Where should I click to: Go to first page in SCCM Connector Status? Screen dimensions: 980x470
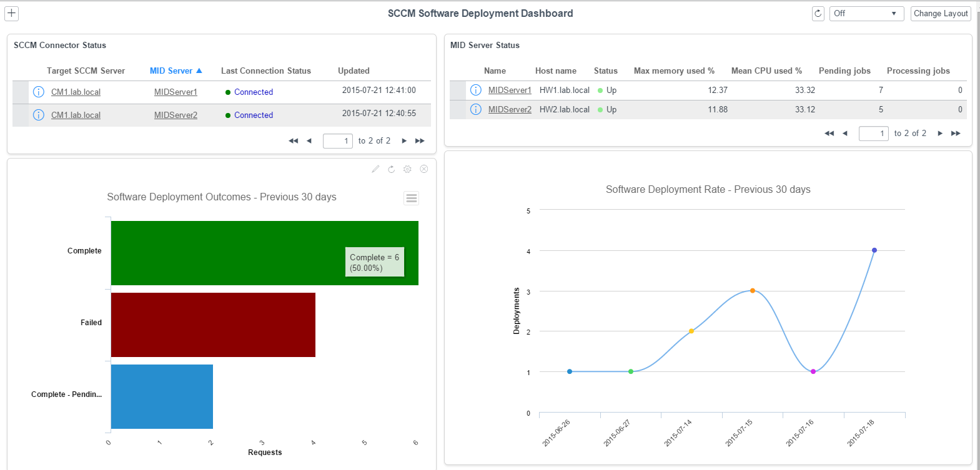tap(293, 141)
